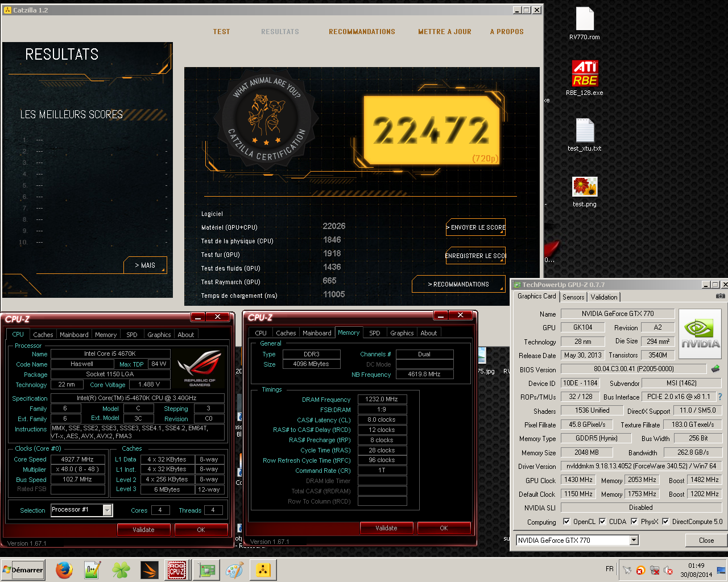Screen dimensions: 728x582
Task: Click the DRAM Frequency 1232.0 MHz field
Action: (x=382, y=400)
